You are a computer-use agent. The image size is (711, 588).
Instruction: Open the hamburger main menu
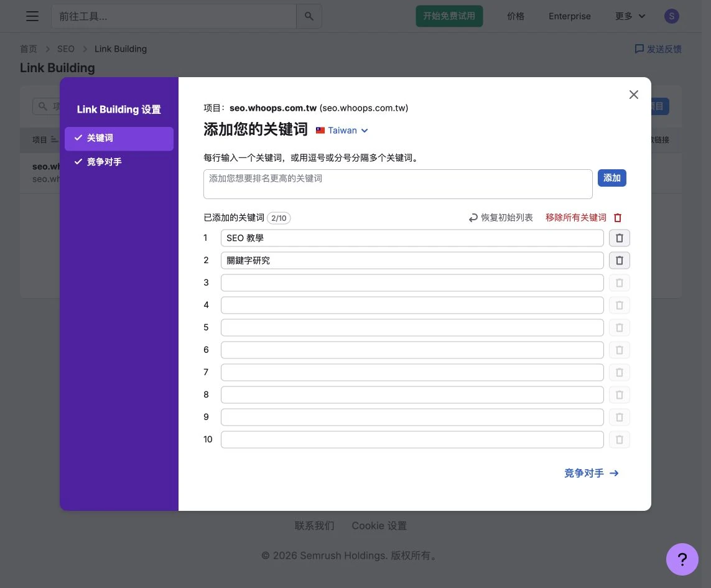point(32,16)
